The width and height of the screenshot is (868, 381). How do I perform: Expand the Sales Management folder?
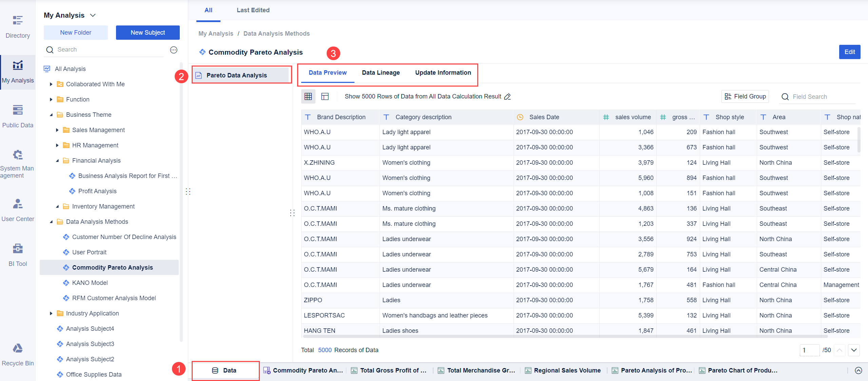[57, 130]
